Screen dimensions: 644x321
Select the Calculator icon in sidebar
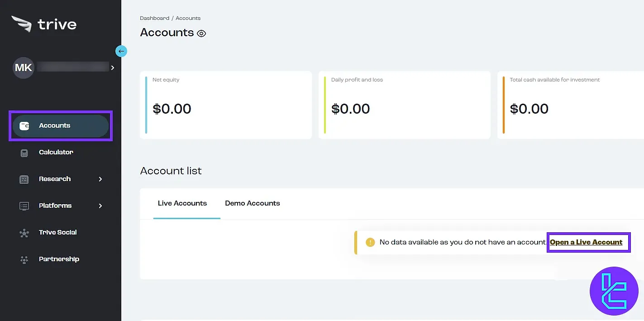click(x=24, y=152)
